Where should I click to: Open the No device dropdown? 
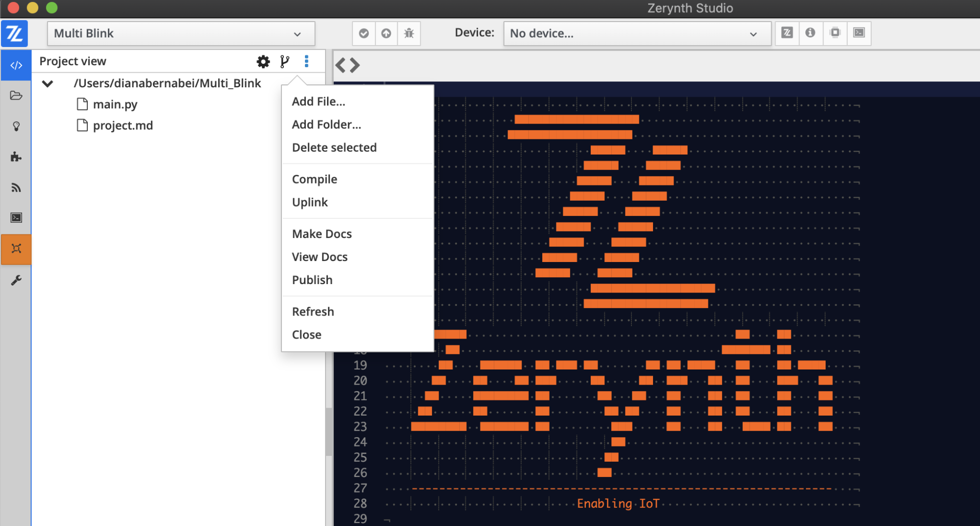click(637, 33)
